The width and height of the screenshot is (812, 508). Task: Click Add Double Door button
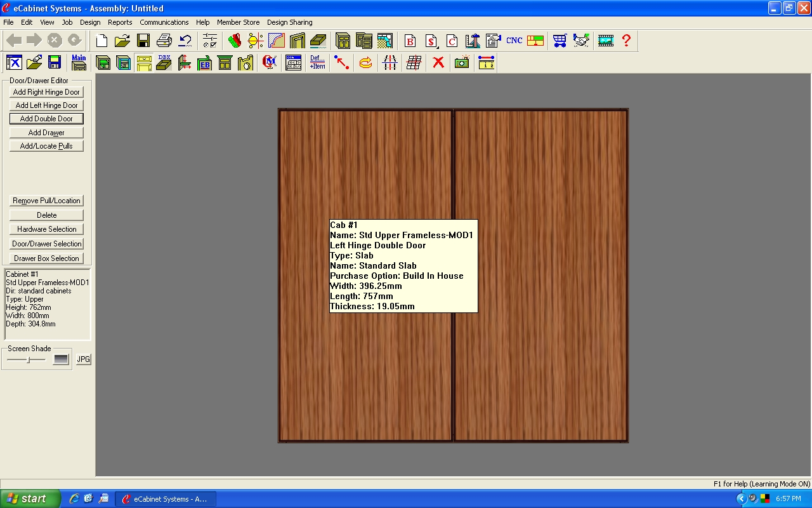click(46, 119)
